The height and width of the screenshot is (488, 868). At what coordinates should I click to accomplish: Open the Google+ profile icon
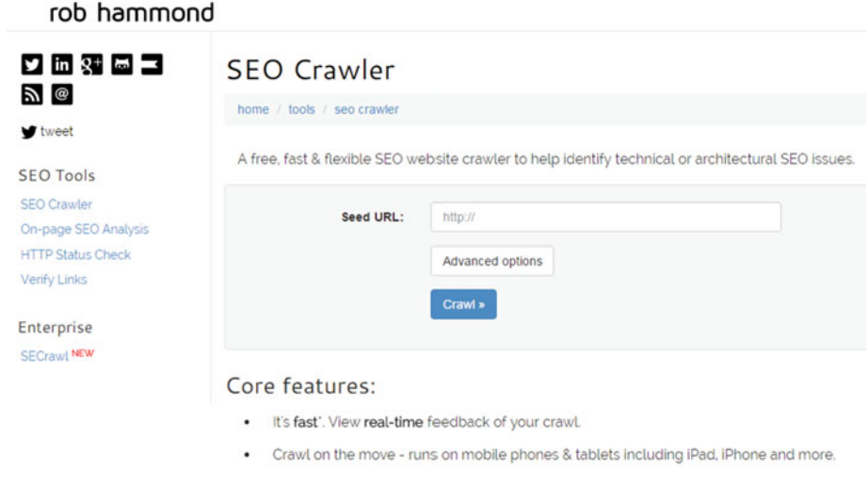[92, 64]
